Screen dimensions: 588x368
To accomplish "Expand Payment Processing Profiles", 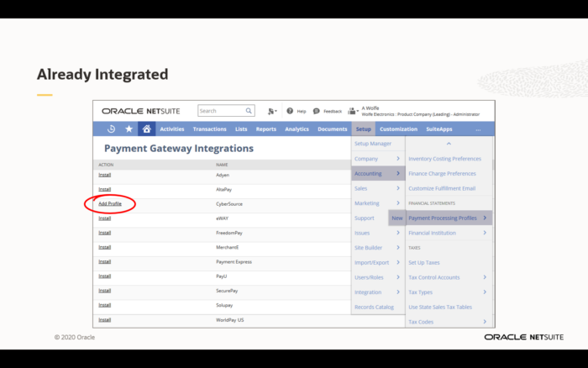I will 449,218.
